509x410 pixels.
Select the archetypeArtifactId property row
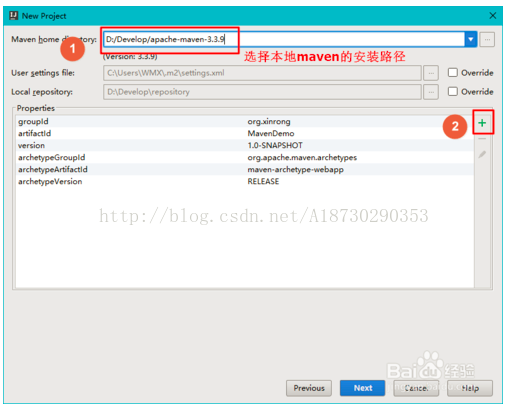[x=244, y=169]
